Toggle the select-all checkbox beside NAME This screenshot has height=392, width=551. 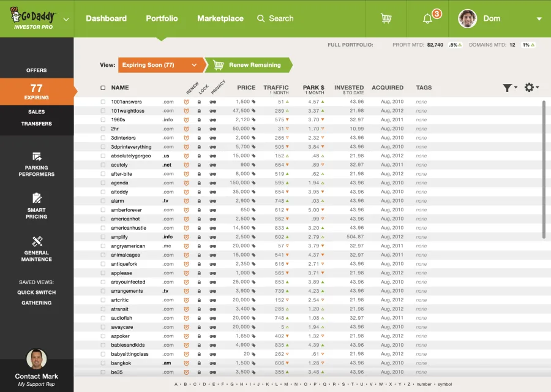(x=103, y=88)
